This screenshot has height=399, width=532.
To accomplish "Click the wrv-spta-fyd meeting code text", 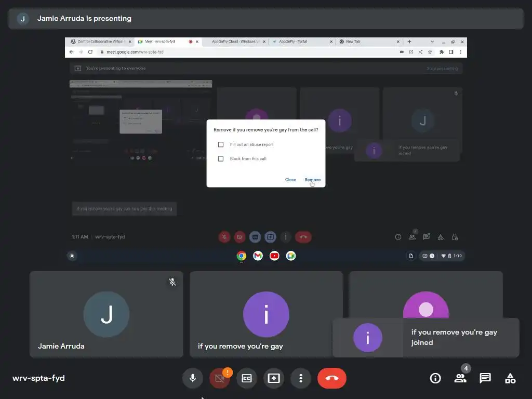I will (x=38, y=378).
